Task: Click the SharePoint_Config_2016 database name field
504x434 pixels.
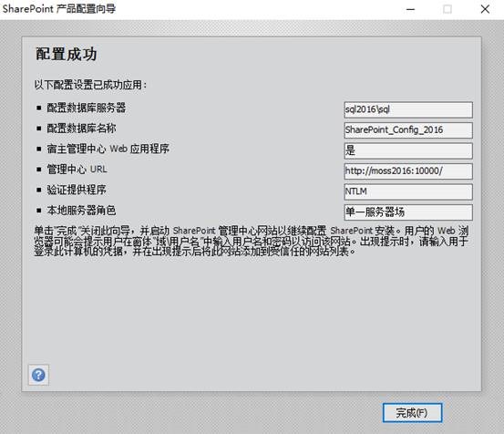Action: pyautogui.click(x=408, y=130)
